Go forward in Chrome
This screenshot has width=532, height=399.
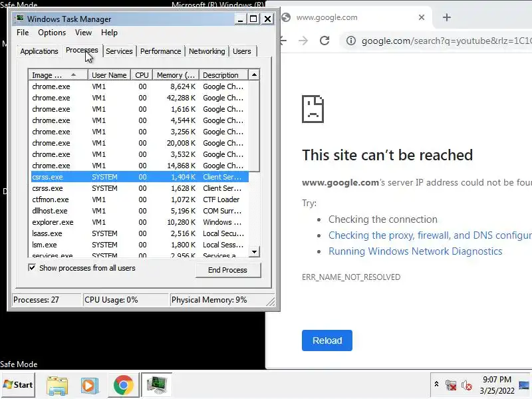[303, 41]
